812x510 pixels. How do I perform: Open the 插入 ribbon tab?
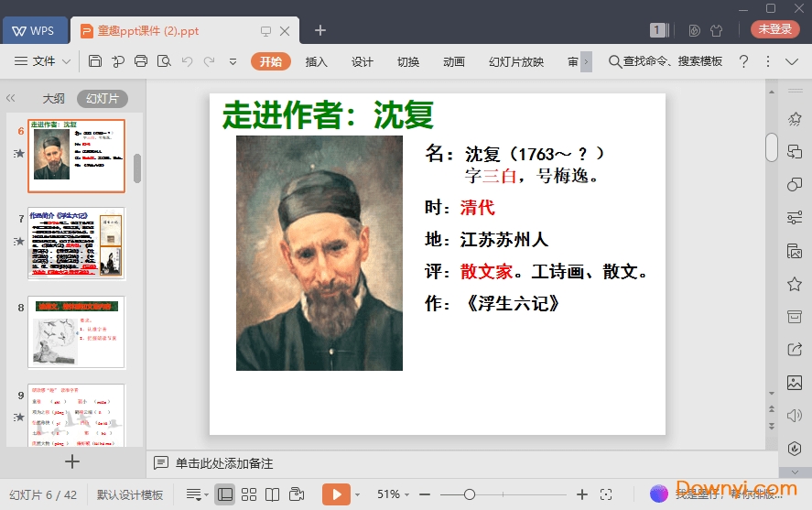point(316,61)
